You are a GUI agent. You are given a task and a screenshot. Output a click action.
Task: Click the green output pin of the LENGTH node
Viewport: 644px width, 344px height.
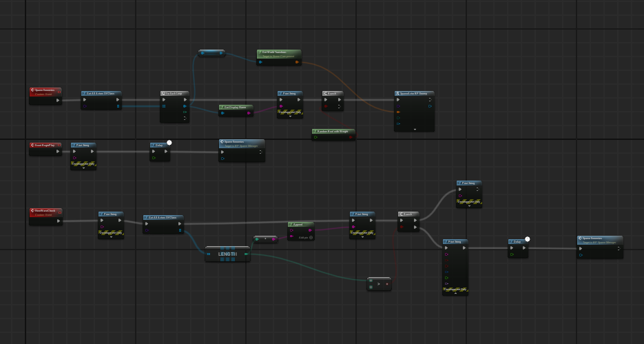click(246, 254)
